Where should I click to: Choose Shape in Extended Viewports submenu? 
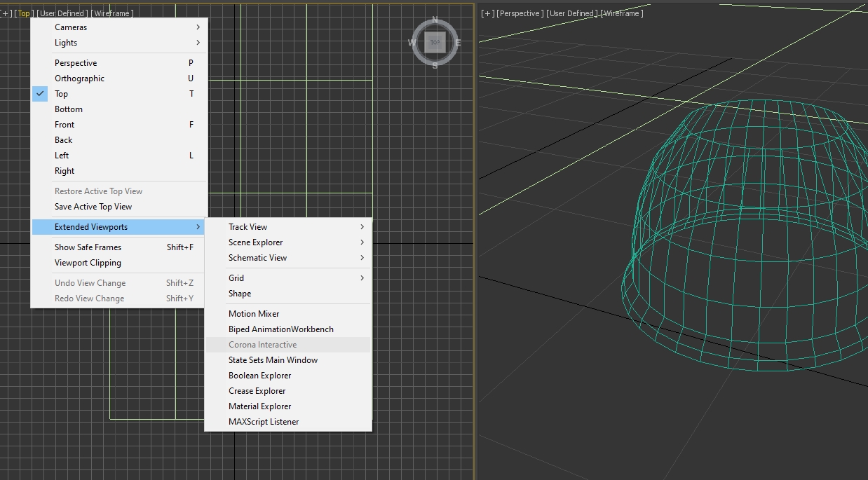(288, 294)
